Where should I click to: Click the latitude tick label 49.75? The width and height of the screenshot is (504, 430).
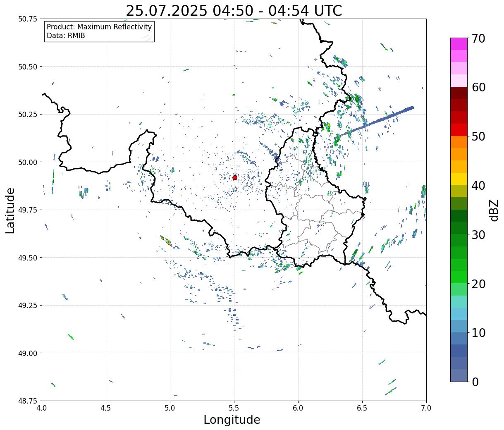(28, 210)
